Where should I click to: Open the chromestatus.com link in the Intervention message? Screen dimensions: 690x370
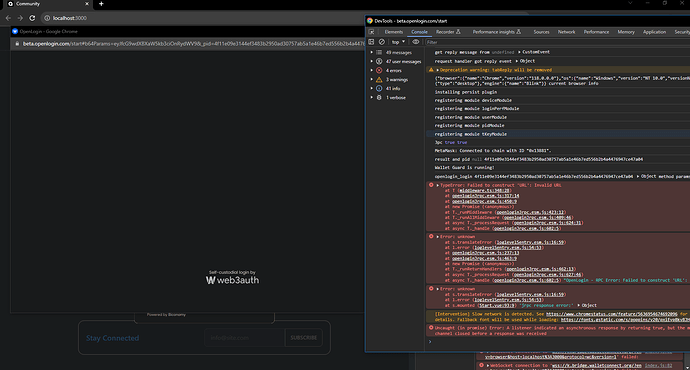click(612, 314)
